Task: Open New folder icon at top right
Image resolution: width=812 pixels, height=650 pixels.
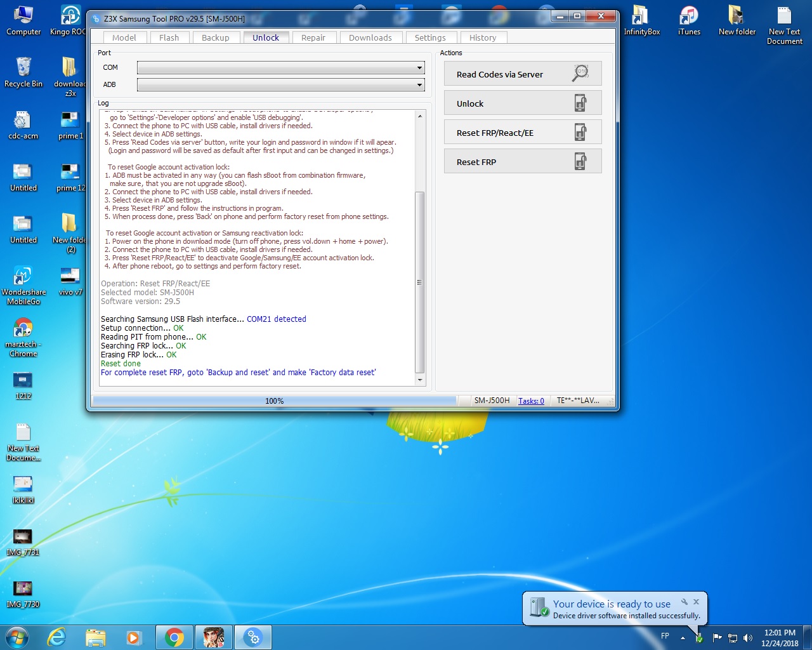Action: pyautogui.click(x=737, y=21)
